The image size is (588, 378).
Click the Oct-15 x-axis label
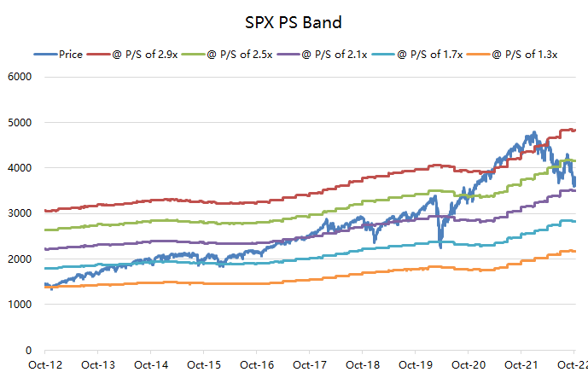pyautogui.click(x=204, y=365)
